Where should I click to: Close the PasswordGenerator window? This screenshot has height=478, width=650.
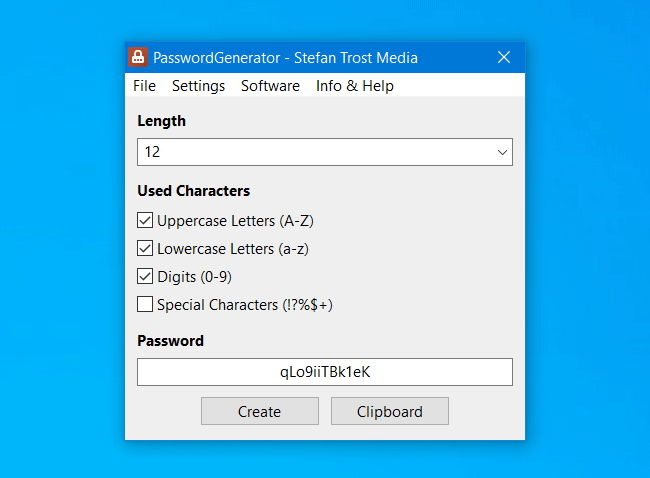pyautogui.click(x=504, y=58)
